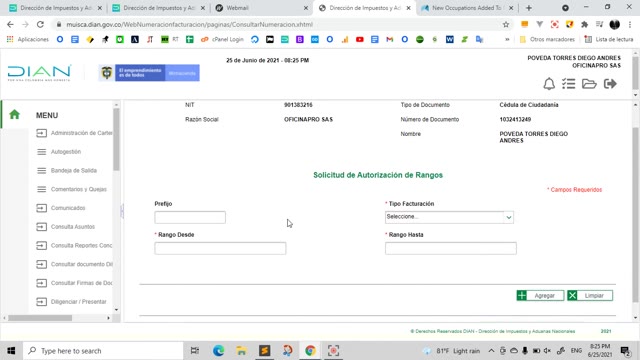
Task: Select Bandeja de Salida in the menu
Action: [x=67, y=171]
